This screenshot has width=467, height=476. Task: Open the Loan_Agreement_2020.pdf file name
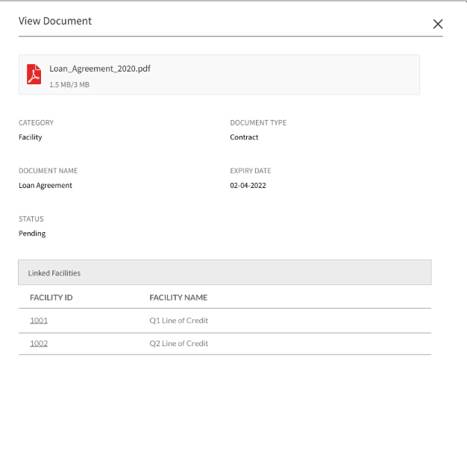100,69
